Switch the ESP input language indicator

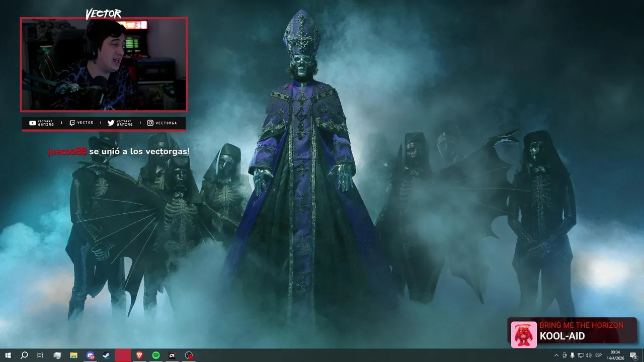pyautogui.click(x=599, y=355)
